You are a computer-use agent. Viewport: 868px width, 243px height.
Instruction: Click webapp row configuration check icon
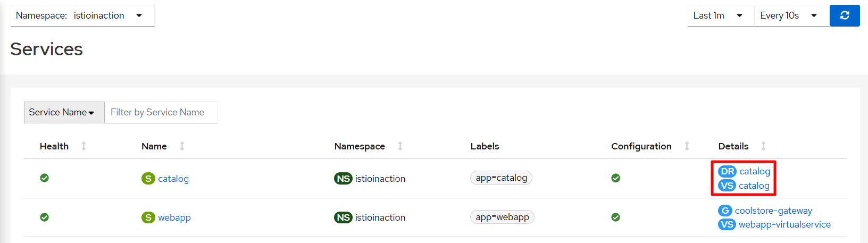click(x=616, y=217)
